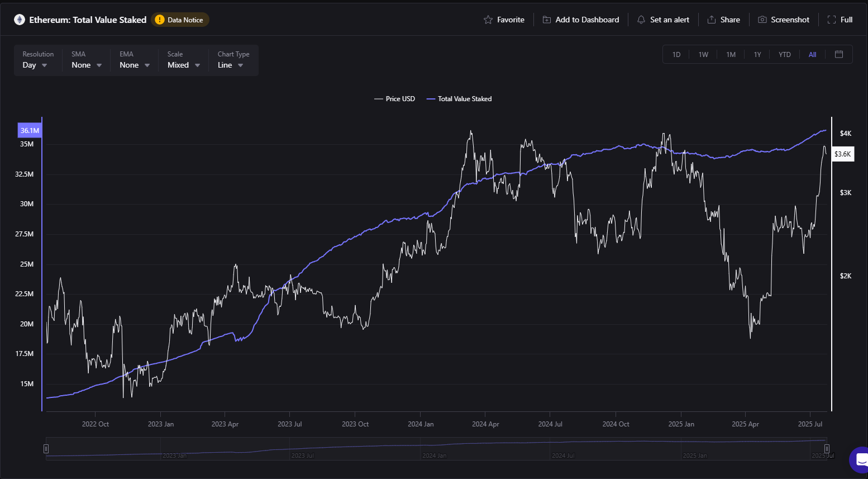
Task: Click the fullscreen expand icon
Action: tap(832, 20)
